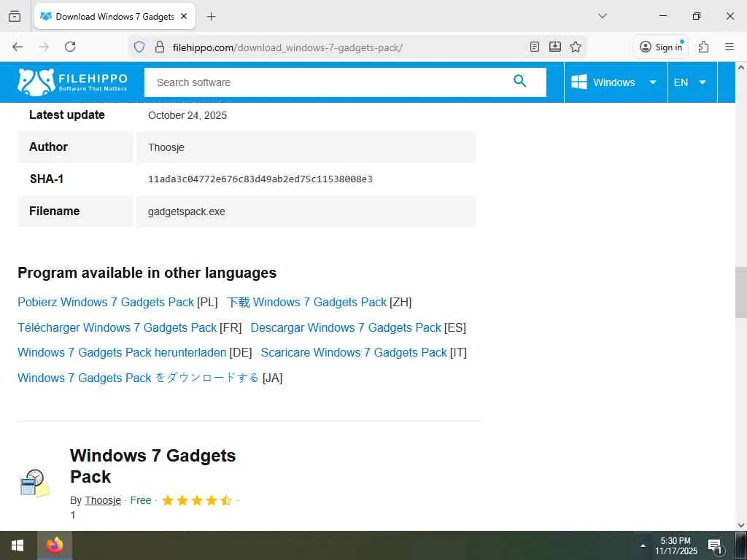This screenshot has height=560, width=747.
Task: Open the EN language dropdown
Action: click(692, 82)
